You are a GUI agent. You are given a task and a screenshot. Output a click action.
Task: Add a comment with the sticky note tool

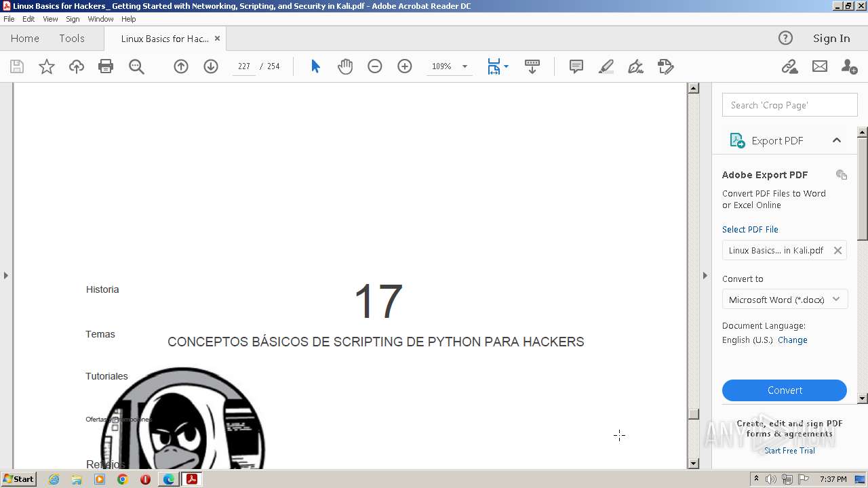576,66
